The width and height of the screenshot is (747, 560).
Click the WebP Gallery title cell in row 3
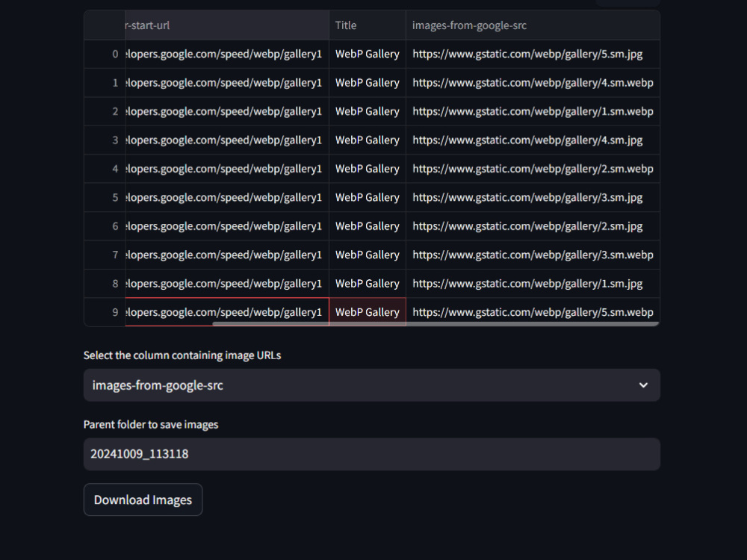coord(367,140)
